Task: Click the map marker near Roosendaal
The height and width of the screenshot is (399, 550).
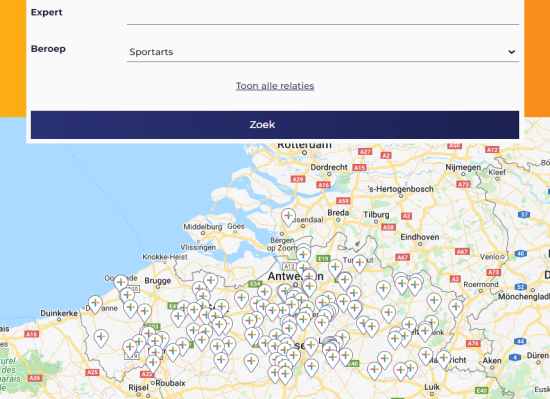Action: click(288, 217)
